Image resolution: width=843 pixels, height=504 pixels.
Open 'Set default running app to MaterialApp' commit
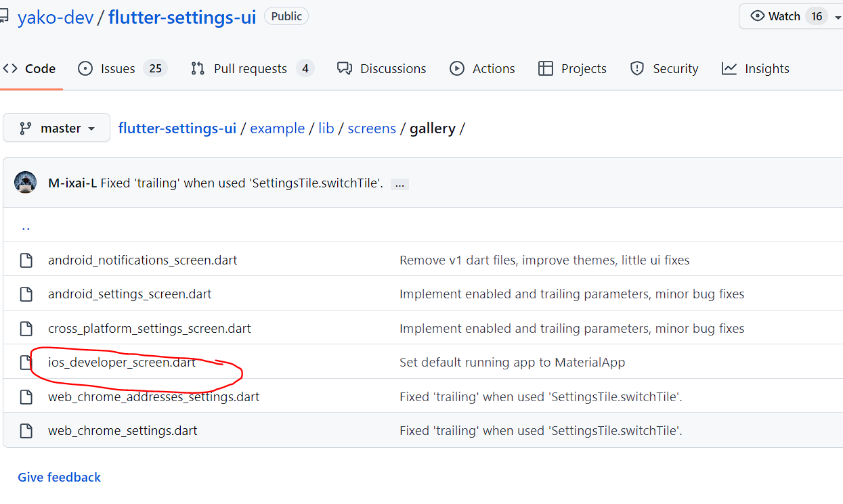point(513,362)
